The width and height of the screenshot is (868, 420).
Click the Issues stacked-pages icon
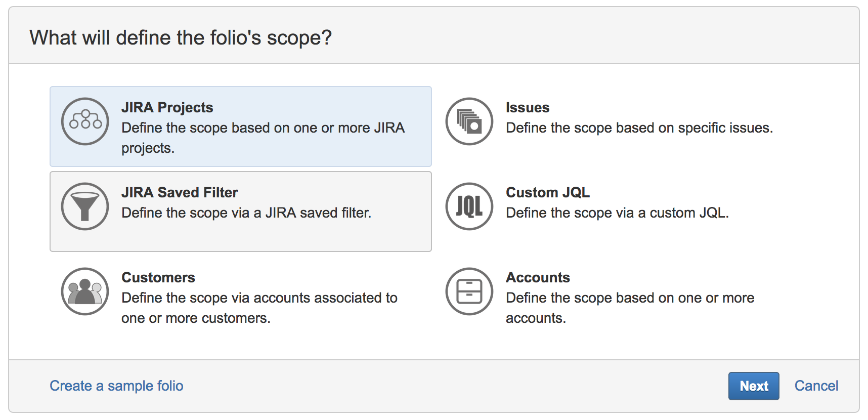click(469, 121)
